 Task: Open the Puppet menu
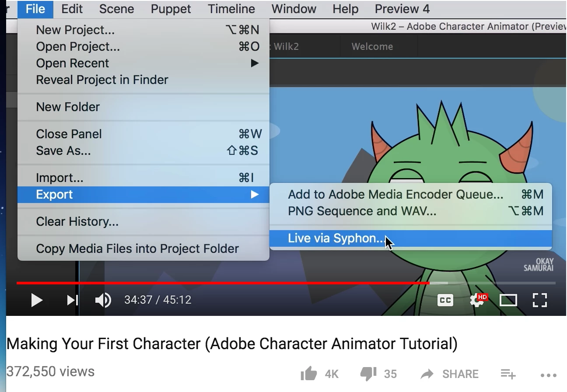click(171, 9)
